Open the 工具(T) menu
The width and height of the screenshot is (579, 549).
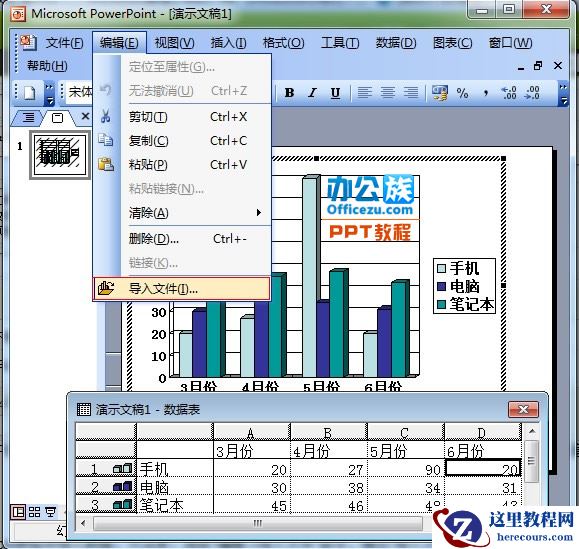pos(340,43)
